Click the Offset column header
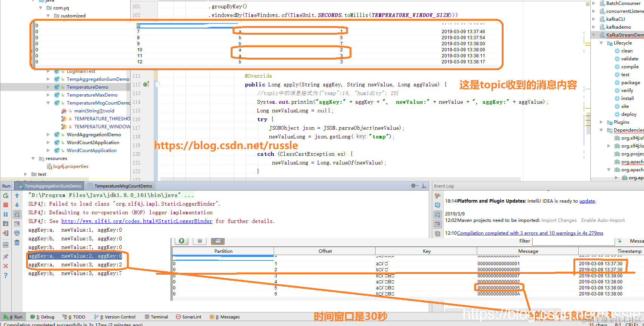This screenshot has height=326, width=644. (325, 251)
